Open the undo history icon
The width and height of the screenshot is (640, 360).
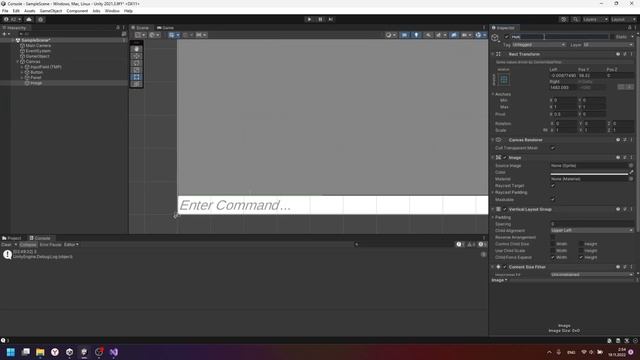564,19
